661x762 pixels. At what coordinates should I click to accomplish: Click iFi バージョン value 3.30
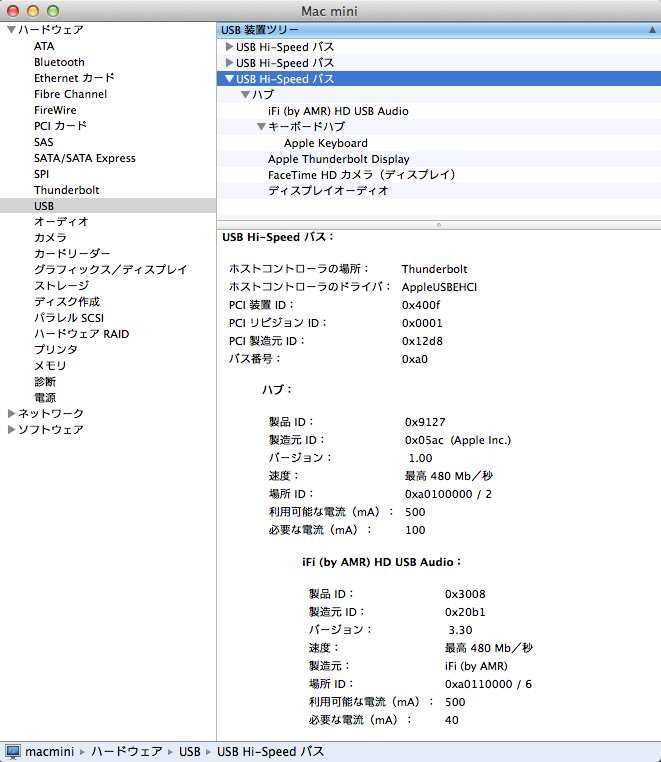tap(460, 630)
